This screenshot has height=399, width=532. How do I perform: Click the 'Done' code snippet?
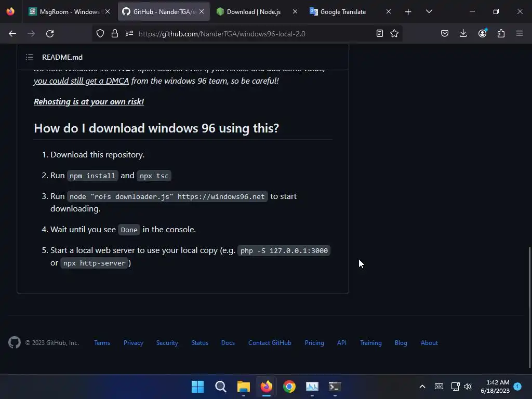click(x=129, y=230)
